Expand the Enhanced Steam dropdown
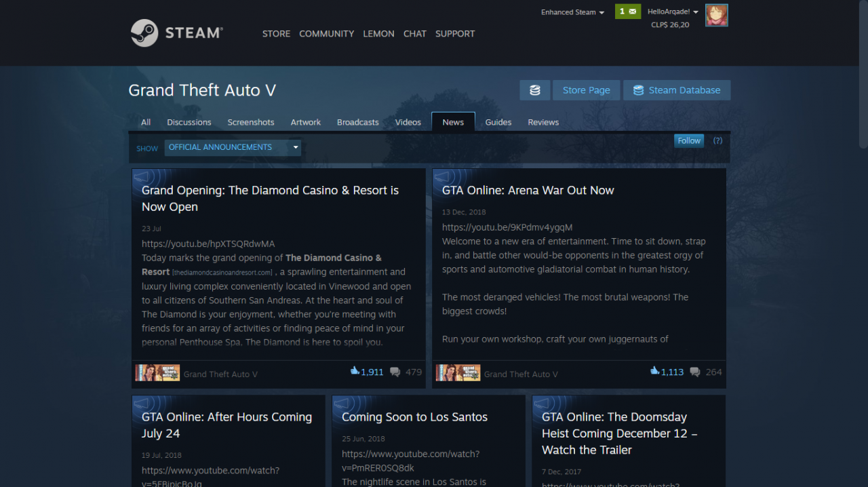 pos(572,12)
